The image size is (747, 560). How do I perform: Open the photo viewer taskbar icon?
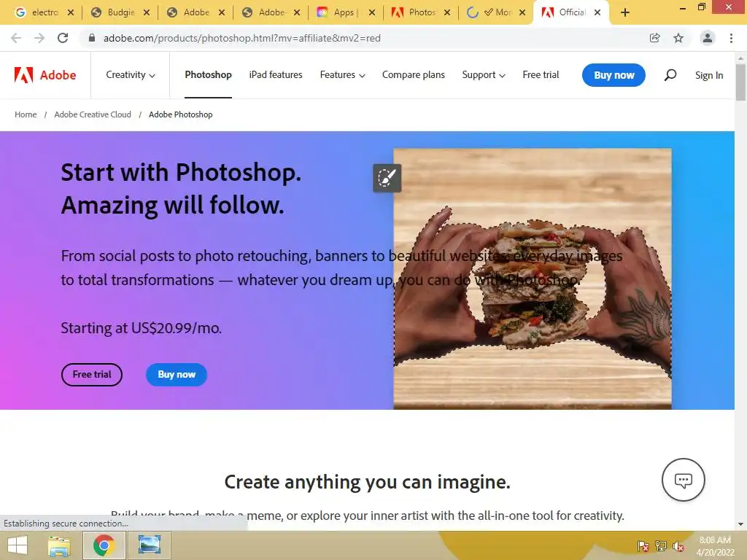pyautogui.click(x=149, y=545)
